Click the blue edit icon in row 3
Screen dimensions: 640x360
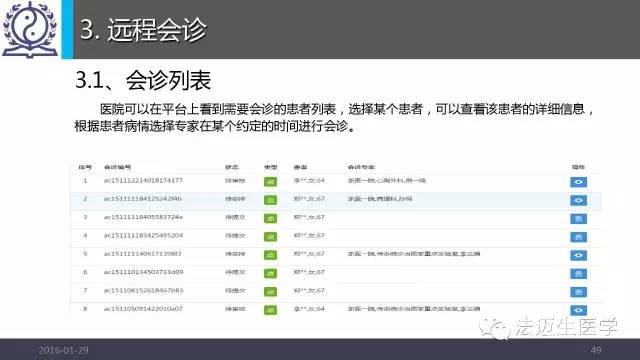click(578, 219)
